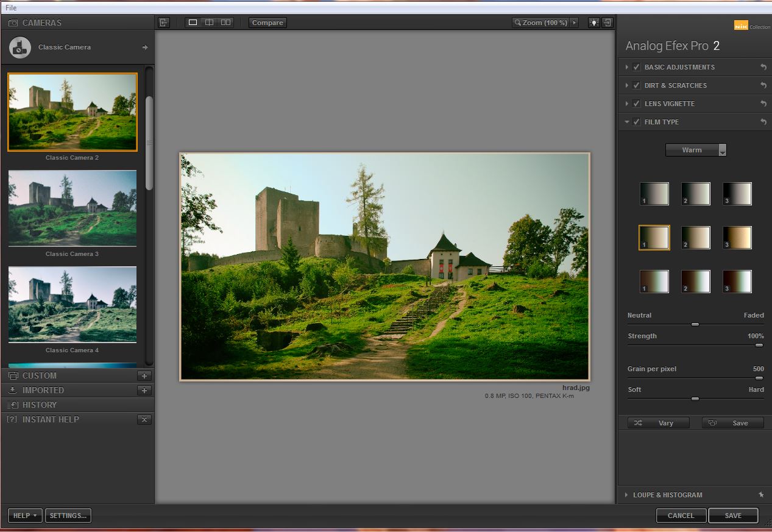Image resolution: width=772 pixels, height=532 pixels.
Task: Disable the Dirt & Scratches checkbox
Action: coord(636,85)
